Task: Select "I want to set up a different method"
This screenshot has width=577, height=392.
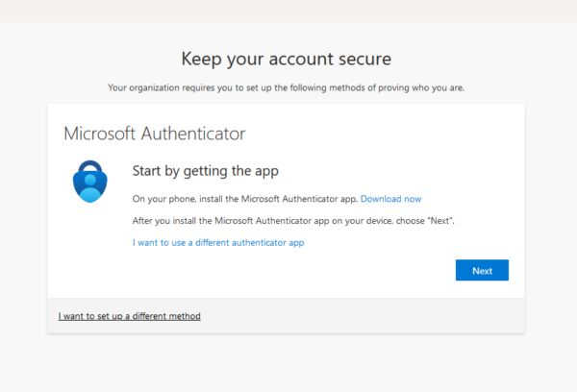Action: click(x=130, y=315)
